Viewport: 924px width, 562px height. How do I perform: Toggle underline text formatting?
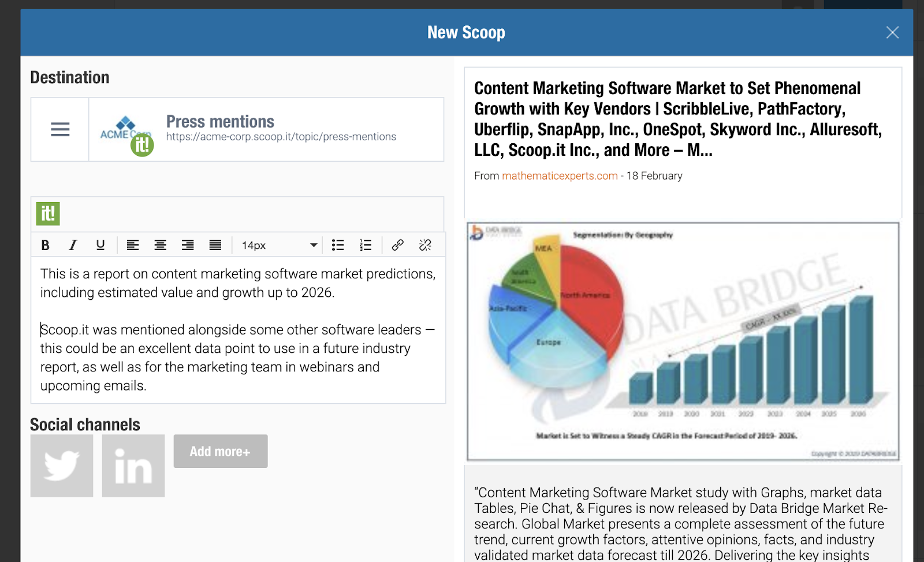100,245
